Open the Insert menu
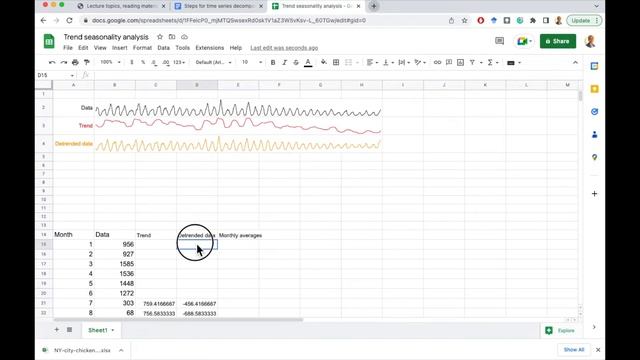Viewport: 640px width, 360px height. pyautogui.click(x=120, y=48)
